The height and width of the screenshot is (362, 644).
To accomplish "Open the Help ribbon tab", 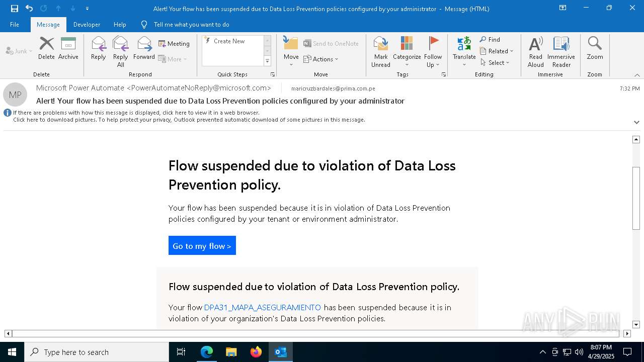I will point(120,25).
